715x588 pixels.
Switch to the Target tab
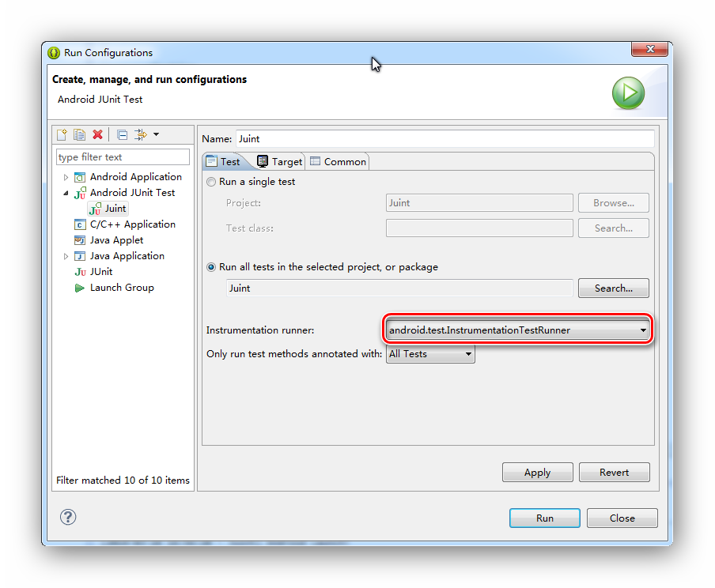click(280, 161)
